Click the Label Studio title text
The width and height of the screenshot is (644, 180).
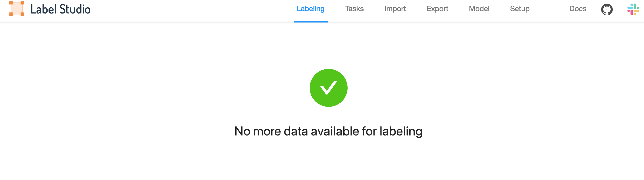click(x=60, y=9)
